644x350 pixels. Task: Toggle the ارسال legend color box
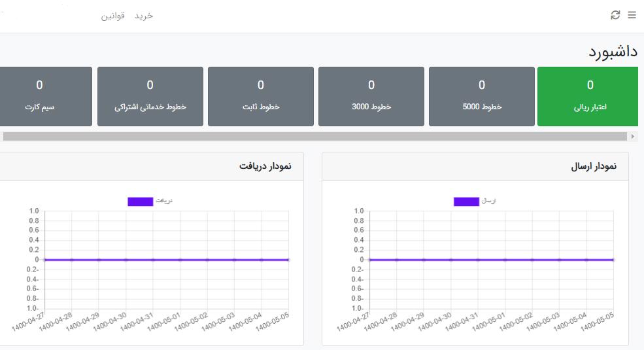pyautogui.click(x=466, y=201)
